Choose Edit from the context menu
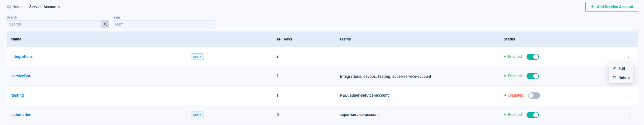 (621, 69)
